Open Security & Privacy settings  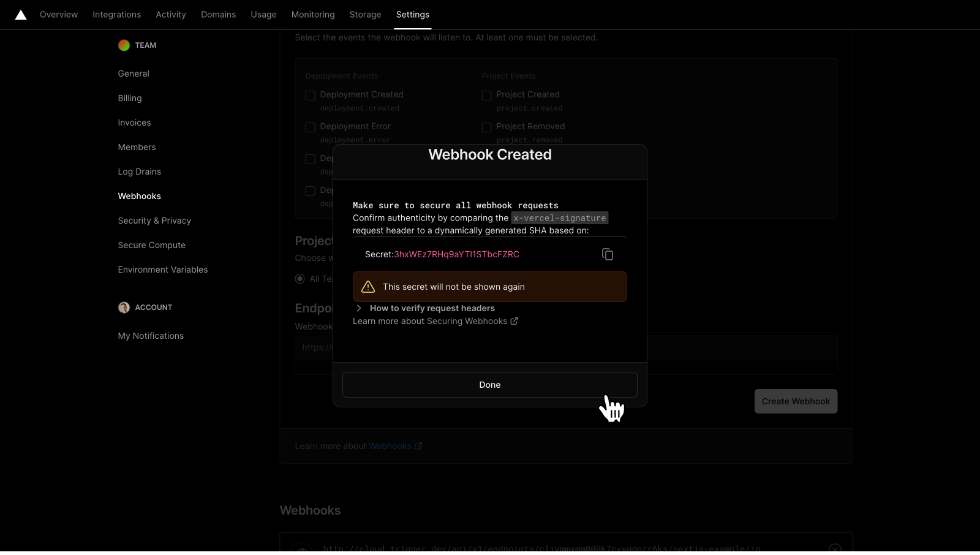tap(155, 221)
